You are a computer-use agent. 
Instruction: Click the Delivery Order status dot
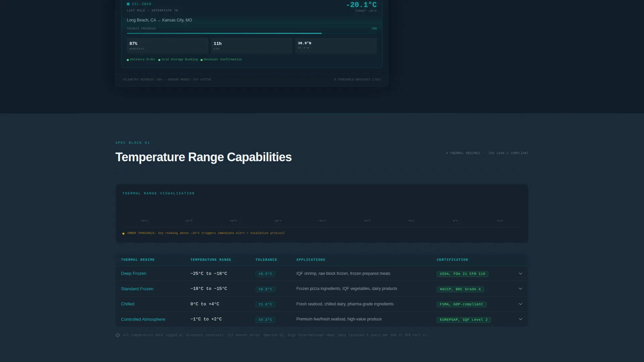pyautogui.click(x=128, y=60)
